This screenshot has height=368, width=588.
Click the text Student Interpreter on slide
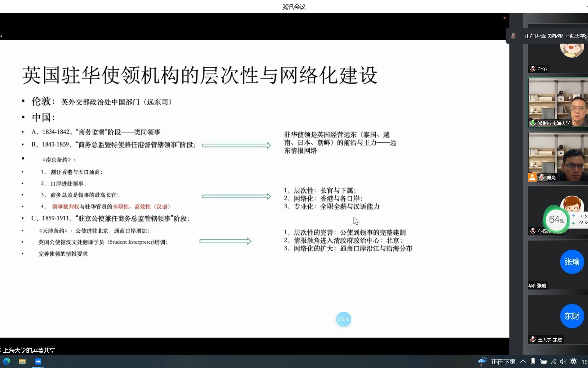[131, 242]
